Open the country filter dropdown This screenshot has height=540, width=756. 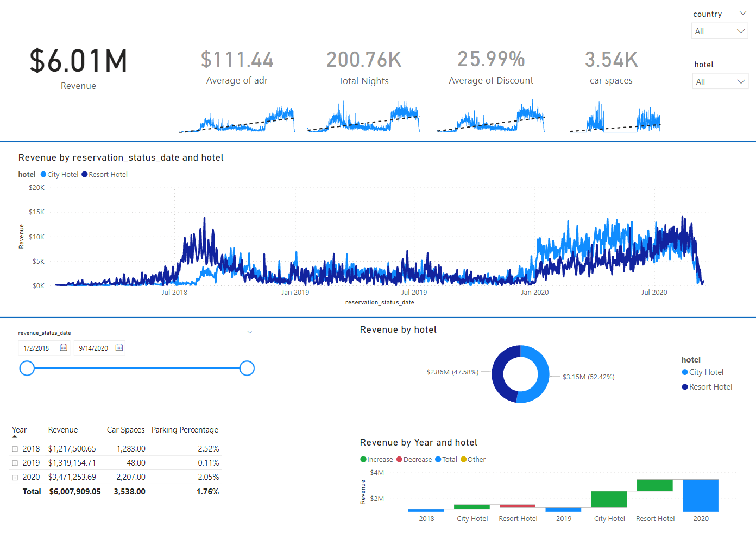(741, 31)
